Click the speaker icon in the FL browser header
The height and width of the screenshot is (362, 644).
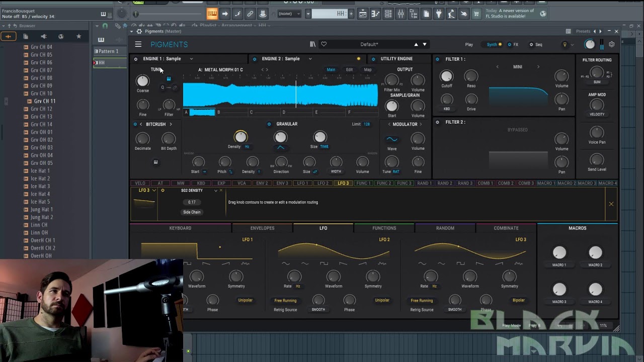(x=43, y=36)
